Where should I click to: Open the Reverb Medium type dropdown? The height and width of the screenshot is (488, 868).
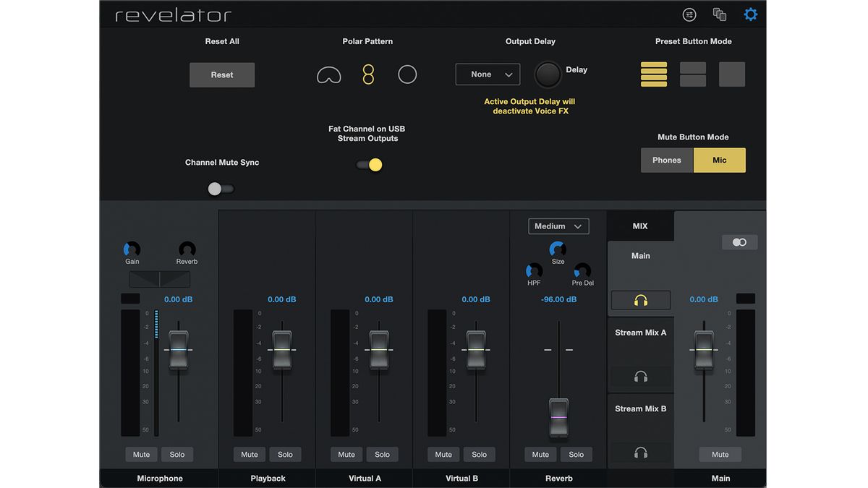pyautogui.click(x=558, y=226)
